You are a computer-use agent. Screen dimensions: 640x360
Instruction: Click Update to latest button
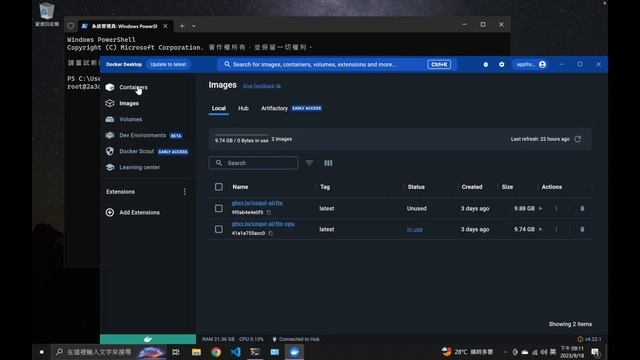coord(168,64)
